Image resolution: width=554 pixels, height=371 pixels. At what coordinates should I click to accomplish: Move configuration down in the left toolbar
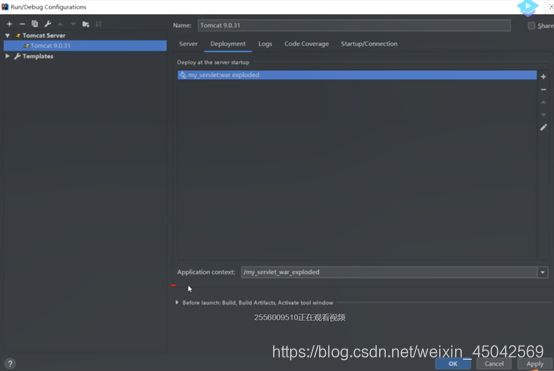[x=73, y=24]
